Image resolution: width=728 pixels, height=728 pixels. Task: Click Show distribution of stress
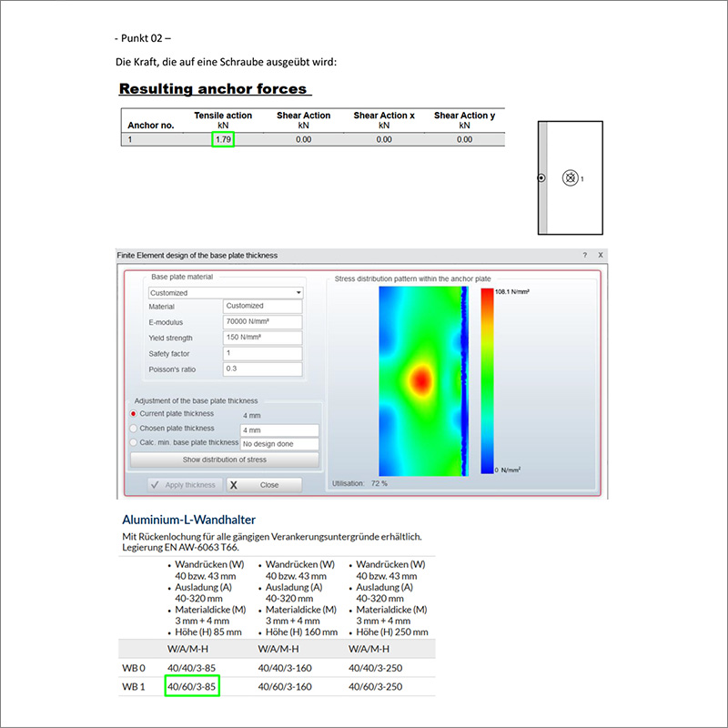tap(224, 460)
